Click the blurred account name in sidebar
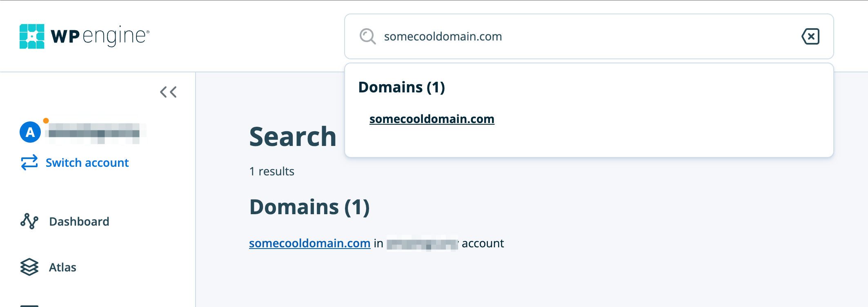Screen dimensions: 868x307 point(94,133)
